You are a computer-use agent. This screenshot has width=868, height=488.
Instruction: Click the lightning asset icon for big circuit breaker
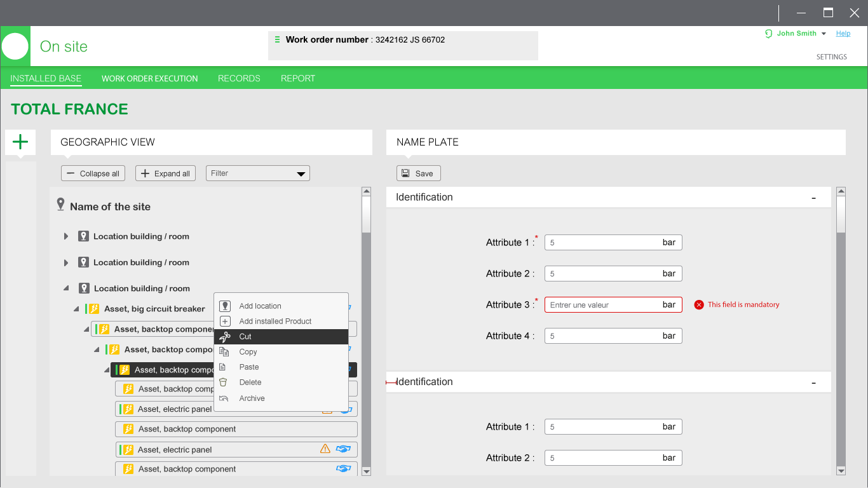tap(93, 309)
